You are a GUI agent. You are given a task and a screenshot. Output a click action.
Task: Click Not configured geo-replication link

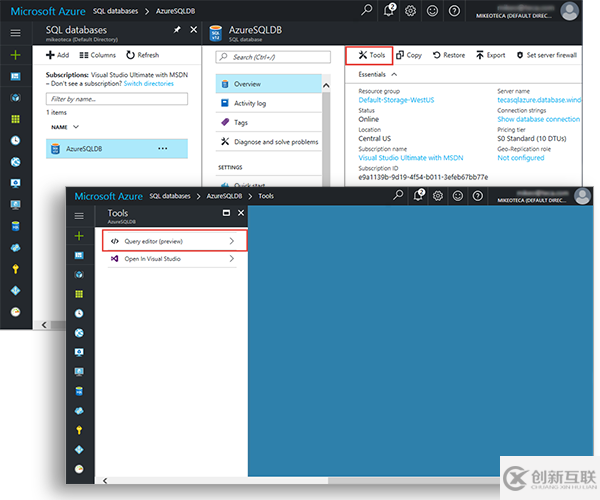pyautogui.click(x=520, y=158)
